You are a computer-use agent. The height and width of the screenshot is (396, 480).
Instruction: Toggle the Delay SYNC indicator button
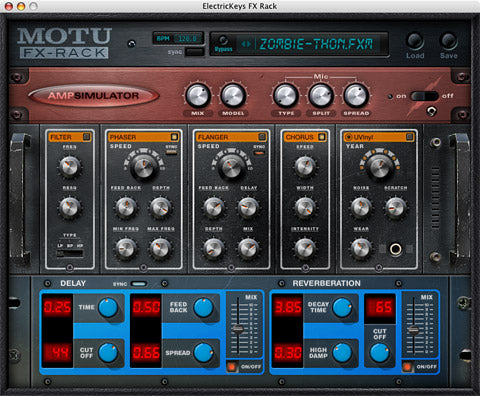[139, 284]
